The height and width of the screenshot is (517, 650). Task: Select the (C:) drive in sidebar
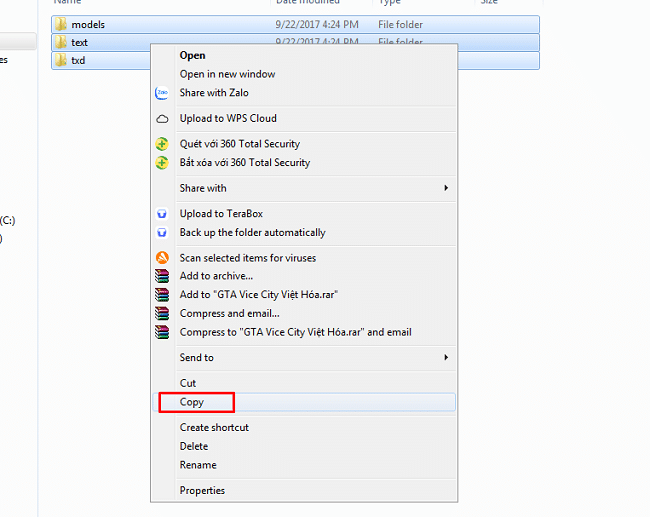click(7, 221)
